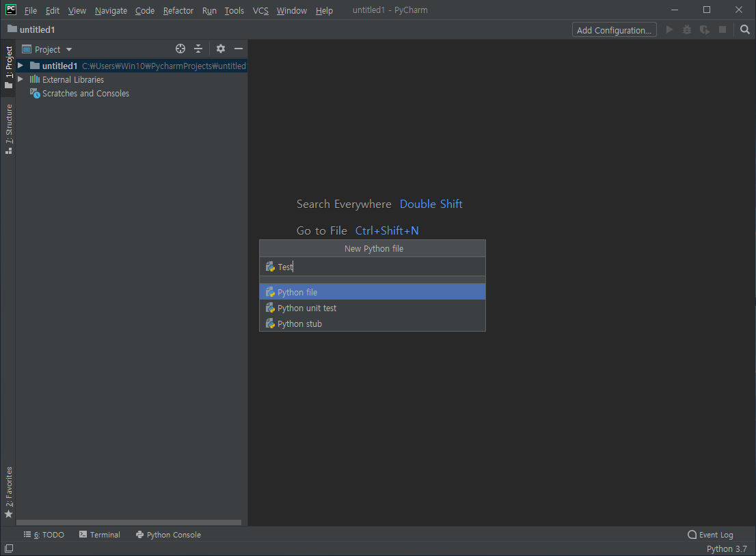
Task: Click the Project panel horizontal scrollbar
Action: click(129, 522)
